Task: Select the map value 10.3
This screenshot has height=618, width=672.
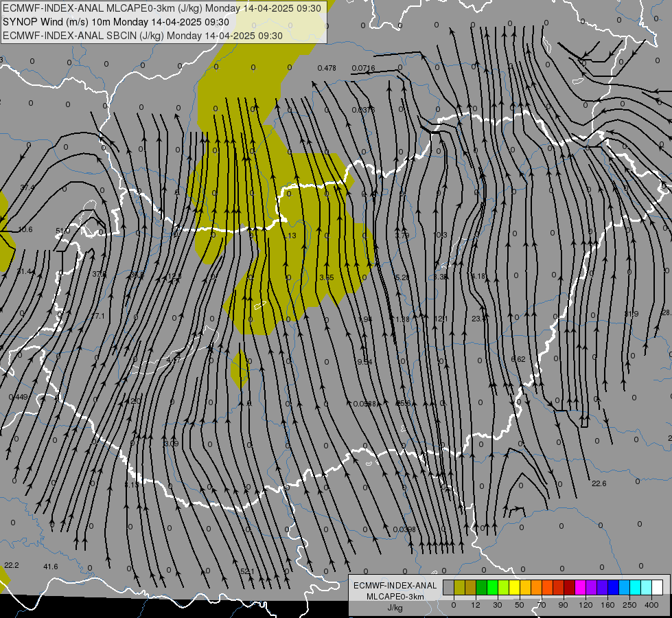Action: (440, 235)
